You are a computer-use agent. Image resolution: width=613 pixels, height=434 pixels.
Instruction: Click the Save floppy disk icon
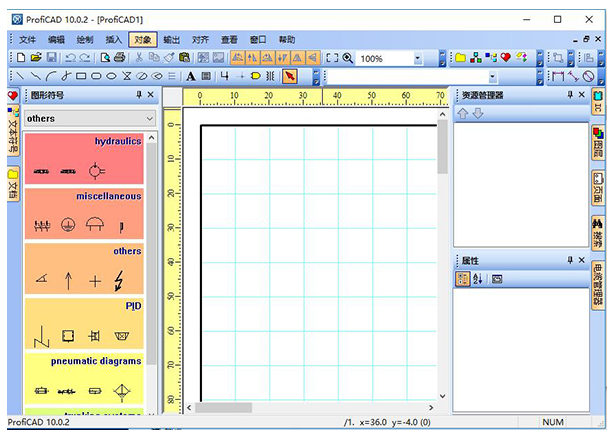coord(52,58)
